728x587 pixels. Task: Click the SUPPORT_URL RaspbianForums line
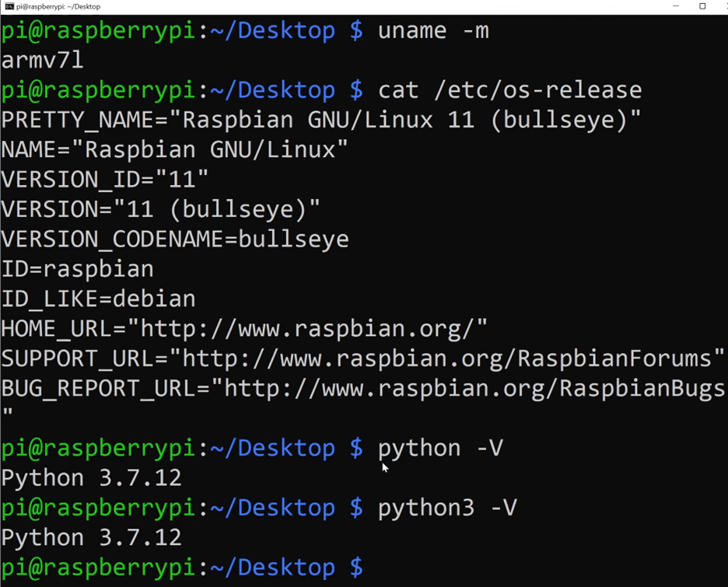362,358
